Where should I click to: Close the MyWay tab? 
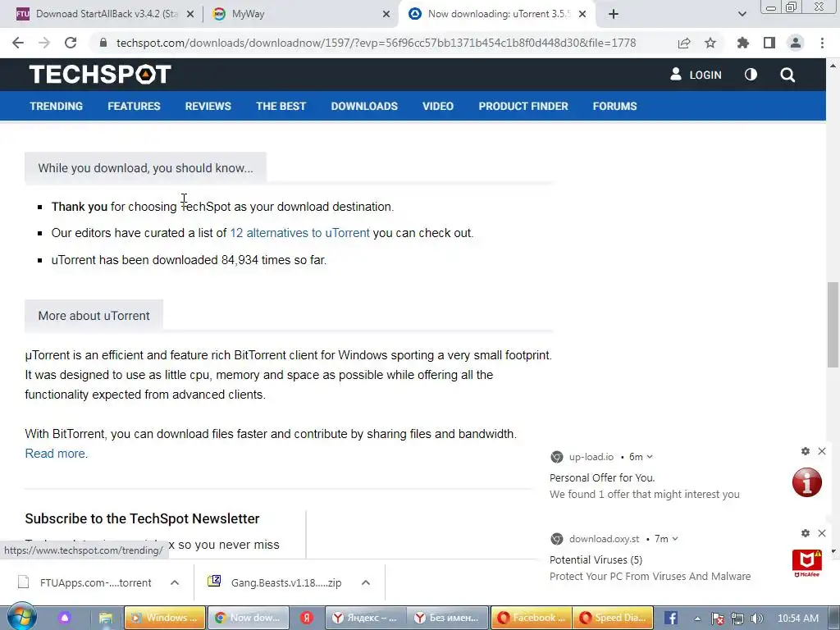point(386,14)
